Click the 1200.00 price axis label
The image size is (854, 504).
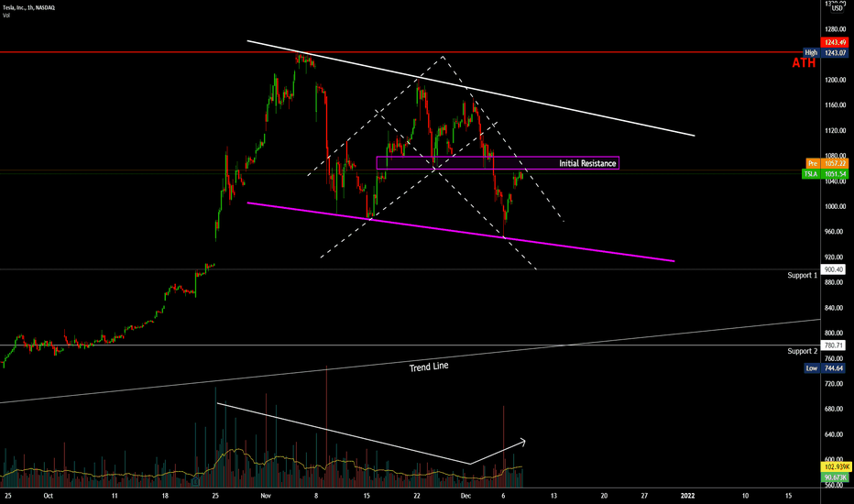pyautogui.click(x=835, y=80)
